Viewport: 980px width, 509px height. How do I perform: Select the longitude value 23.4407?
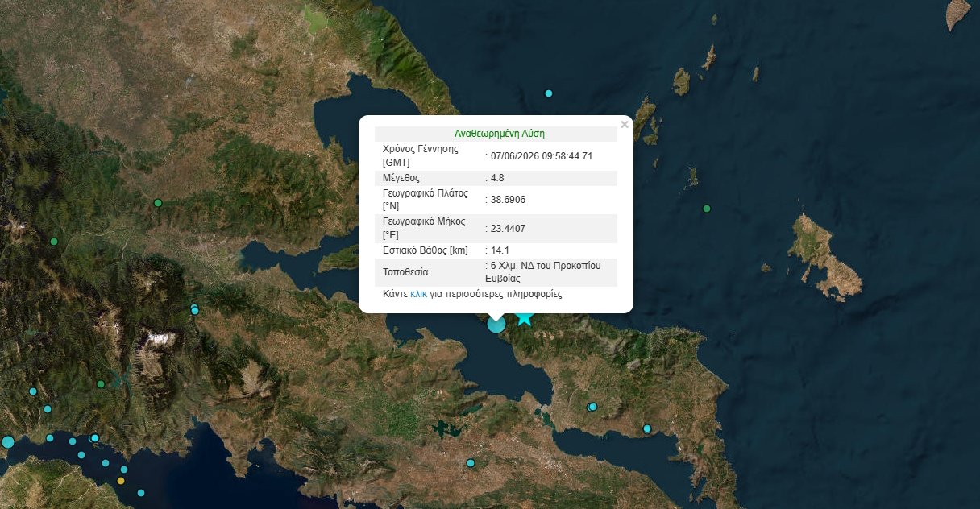point(508,229)
